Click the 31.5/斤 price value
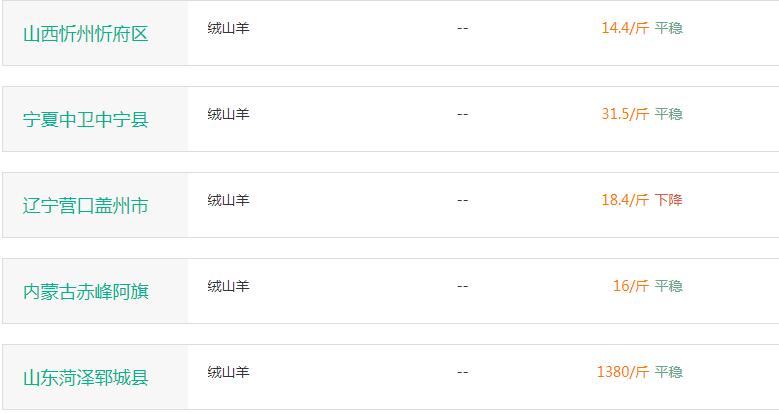The image size is (779, 413). tap(625, 114)
